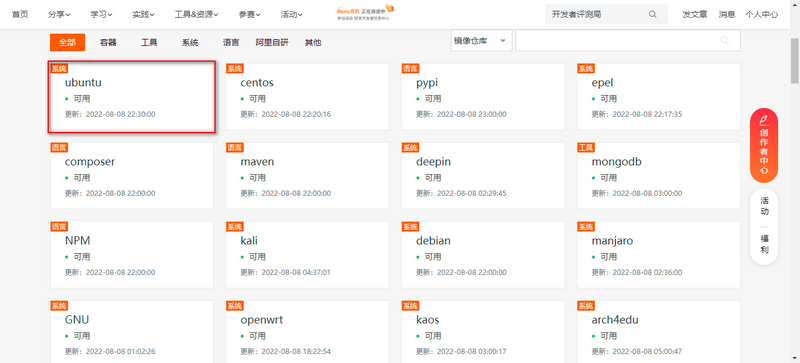Open the 首页 nav item
The image size is (800, 363).
(x=20, y=14)
